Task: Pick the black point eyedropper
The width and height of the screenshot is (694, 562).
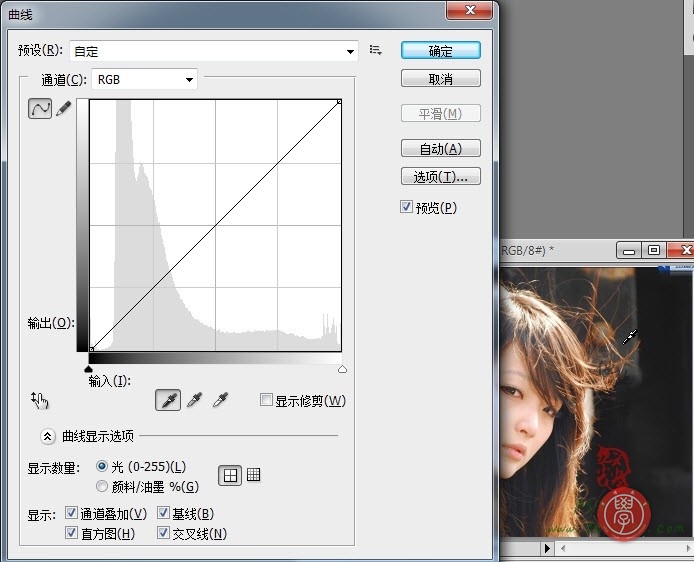Action: [168, 400]
